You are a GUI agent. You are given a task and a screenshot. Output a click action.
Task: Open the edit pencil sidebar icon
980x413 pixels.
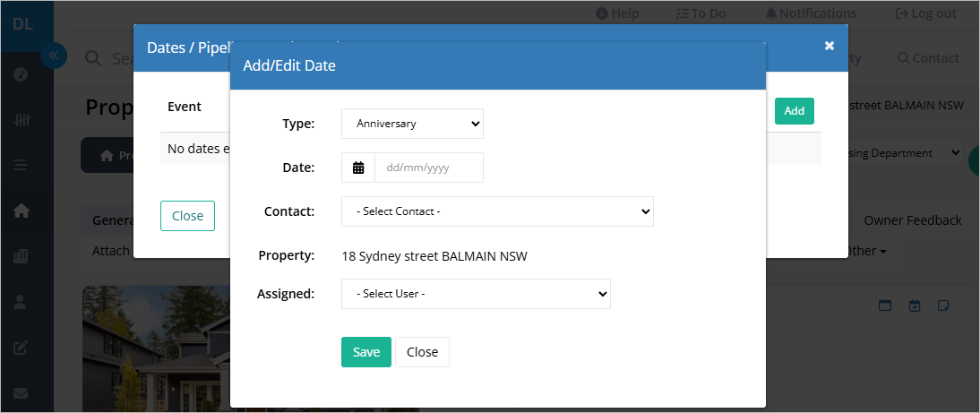[21, 348]
